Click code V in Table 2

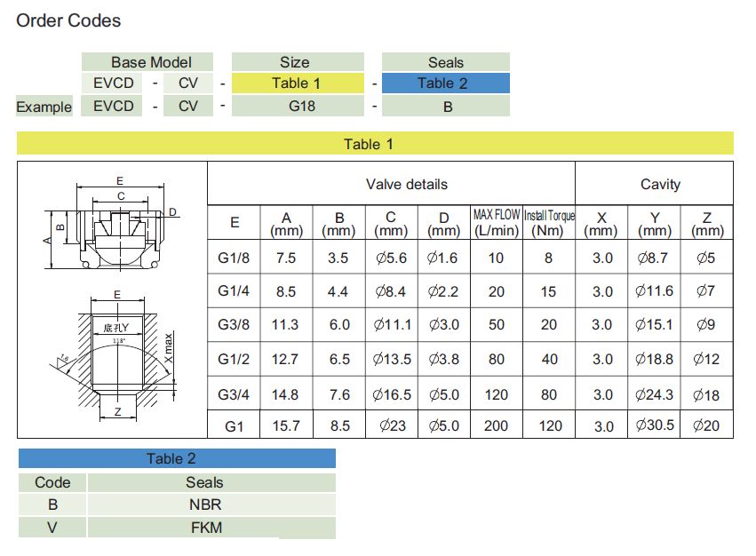52,528
